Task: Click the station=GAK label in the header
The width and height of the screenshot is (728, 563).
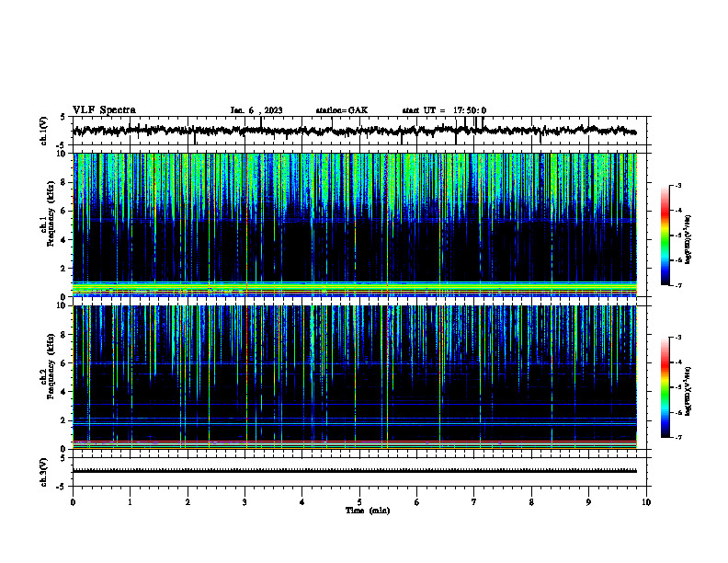Action: (x=342, y=110)
